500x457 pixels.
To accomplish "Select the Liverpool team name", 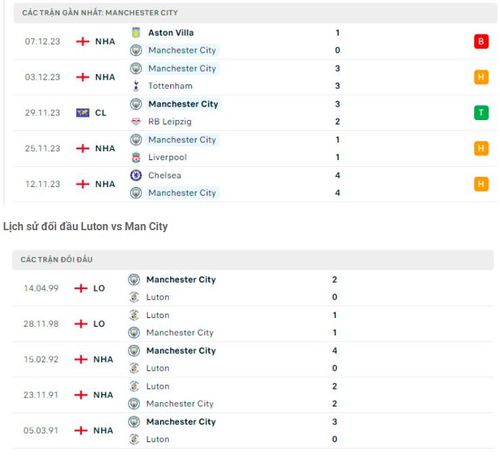I will tap(168, 157).
